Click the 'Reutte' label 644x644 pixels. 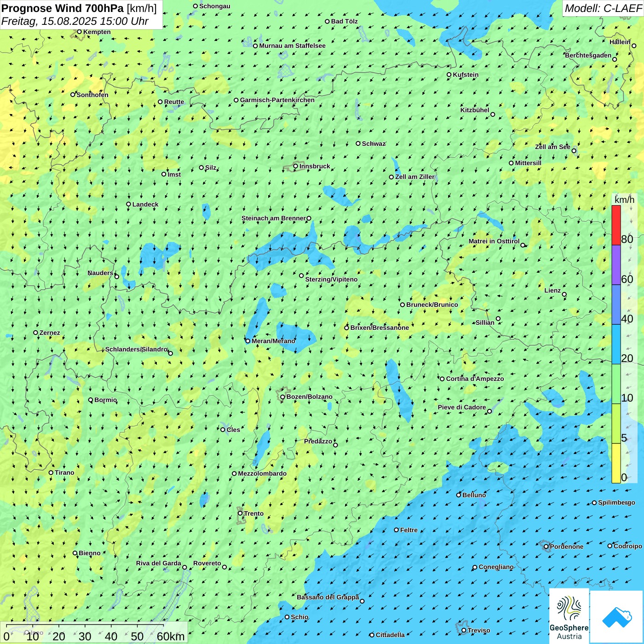[x=174, y=102]
